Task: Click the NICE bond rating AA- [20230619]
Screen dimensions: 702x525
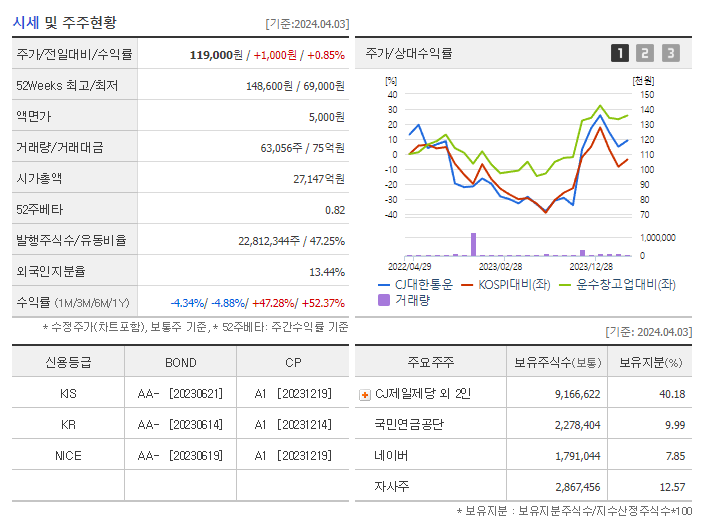Action: click(x=180, y=456)
